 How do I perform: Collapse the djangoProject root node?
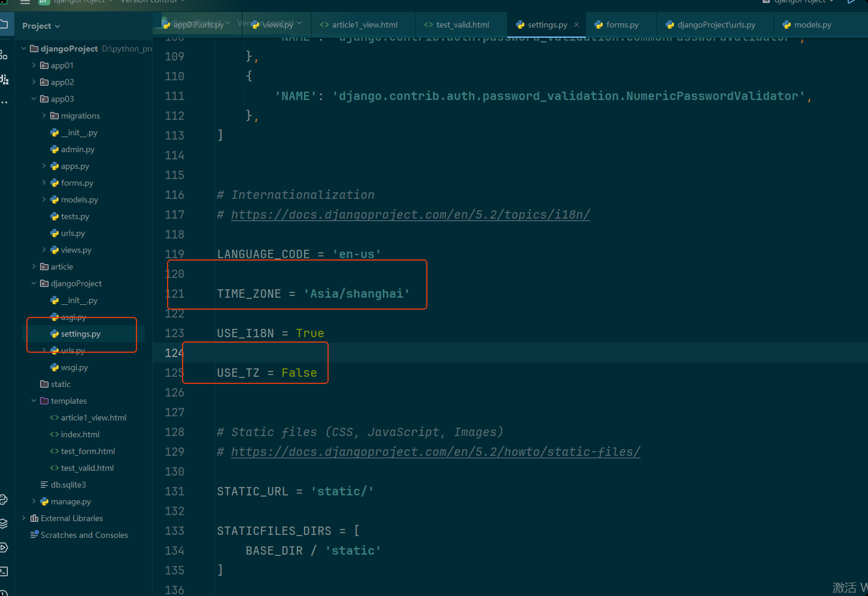[x=24, y=49]
